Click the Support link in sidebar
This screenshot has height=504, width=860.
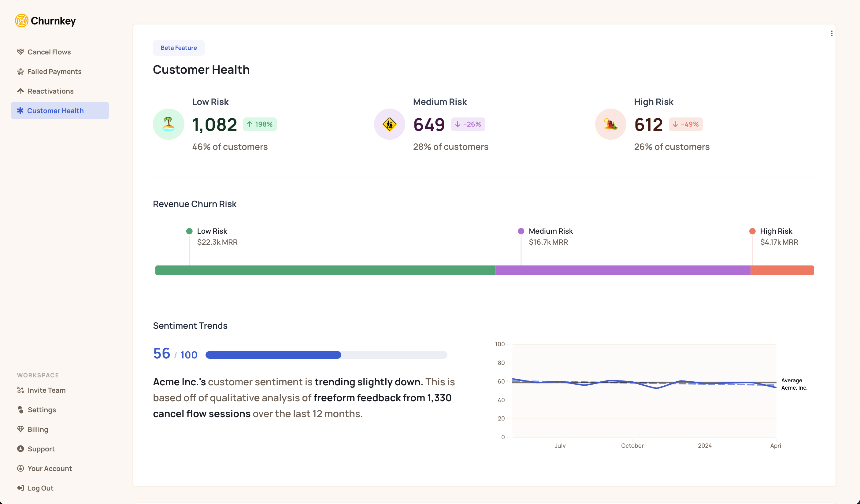(41, 449)
